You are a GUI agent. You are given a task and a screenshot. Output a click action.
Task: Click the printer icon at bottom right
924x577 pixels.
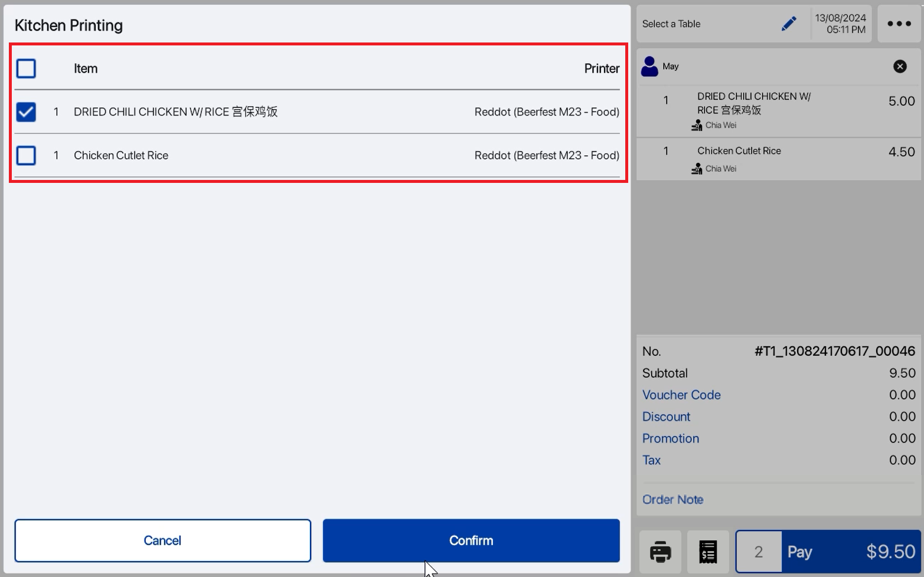pyautogui.click(x=660, y=552)
